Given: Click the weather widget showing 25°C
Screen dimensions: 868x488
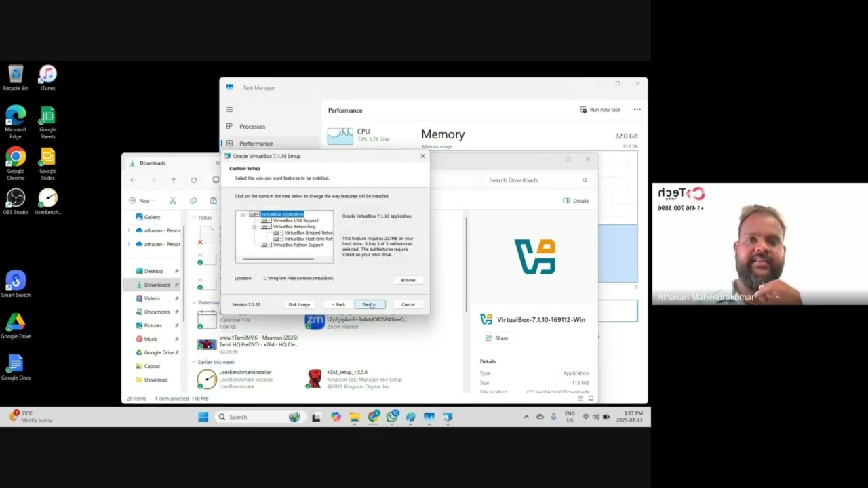Looking at the screenshot, I should (x=32, y=417).
